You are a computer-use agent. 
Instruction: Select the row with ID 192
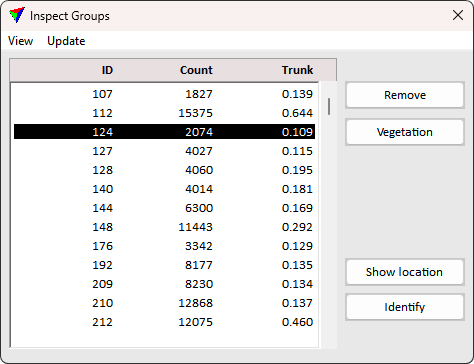[164, 265]
